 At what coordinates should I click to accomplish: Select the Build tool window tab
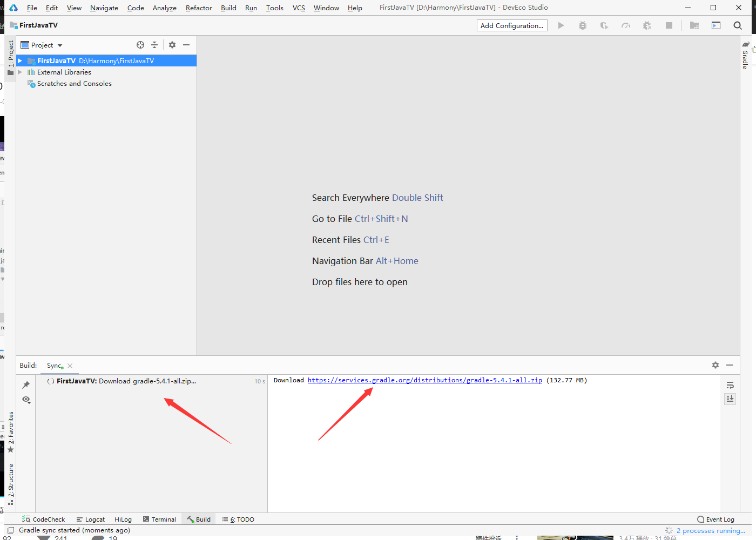pyautogui.click(x=199, y=519)
